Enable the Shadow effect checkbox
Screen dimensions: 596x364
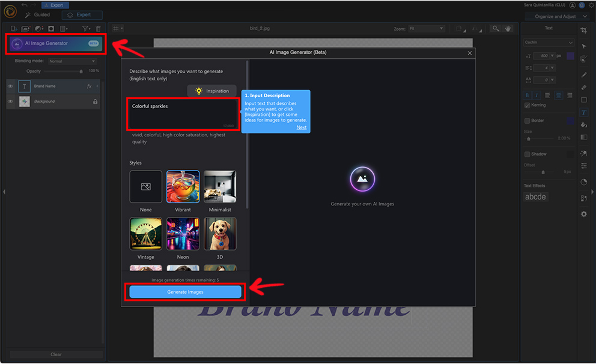(528, 154)
